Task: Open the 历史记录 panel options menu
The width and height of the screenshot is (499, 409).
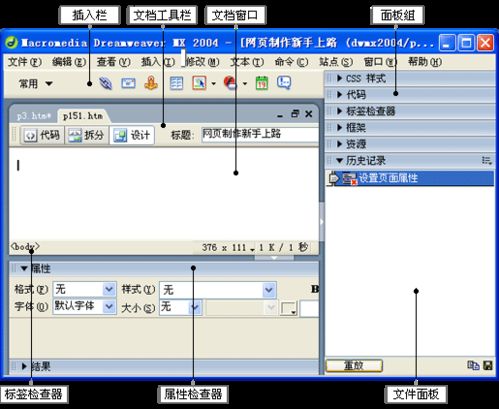Action: pyautogui.click(x=487, y=161)
